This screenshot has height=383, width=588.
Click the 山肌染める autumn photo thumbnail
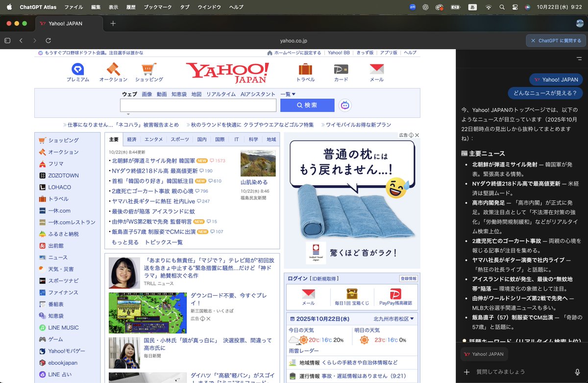pos(258,163)
